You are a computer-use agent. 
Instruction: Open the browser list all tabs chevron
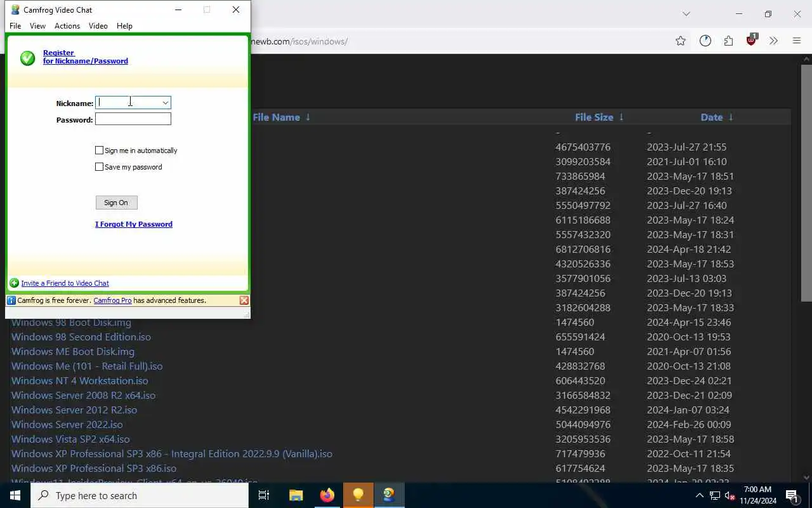coord(686,13)
